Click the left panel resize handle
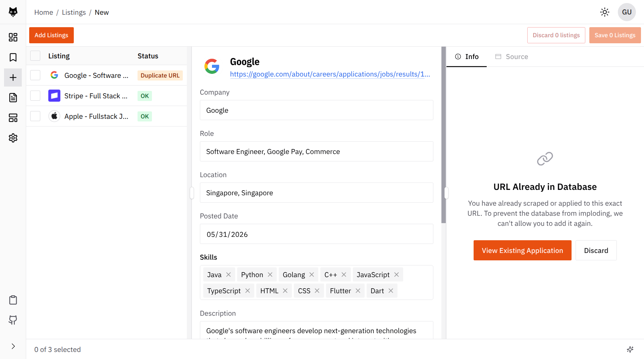 (x=192, y=193)
